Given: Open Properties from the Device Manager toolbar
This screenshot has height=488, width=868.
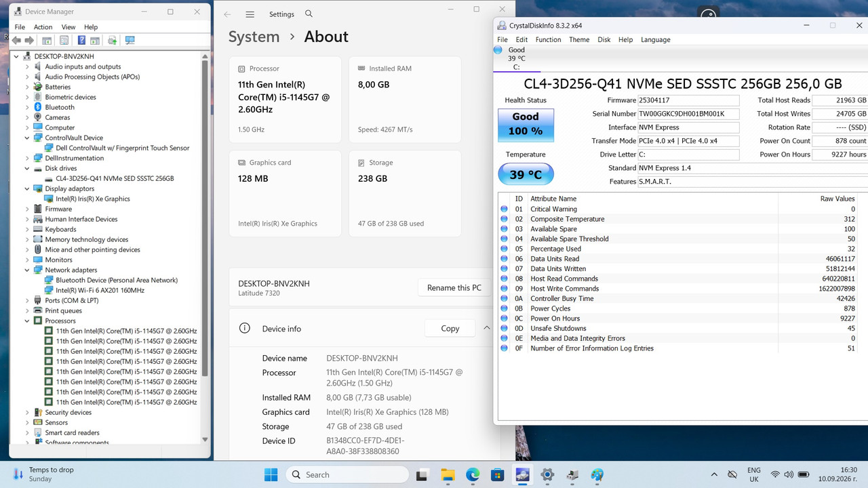Looking at the screenshot, I should point(64,41).
